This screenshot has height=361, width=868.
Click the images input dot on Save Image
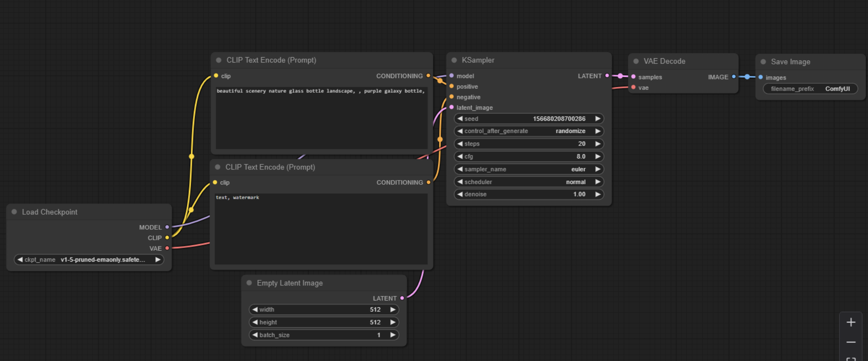pyautogui.click(x=761, y=77)
